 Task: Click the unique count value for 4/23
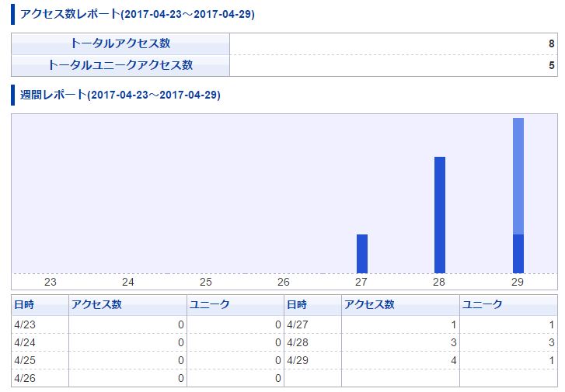pos(277,324)
